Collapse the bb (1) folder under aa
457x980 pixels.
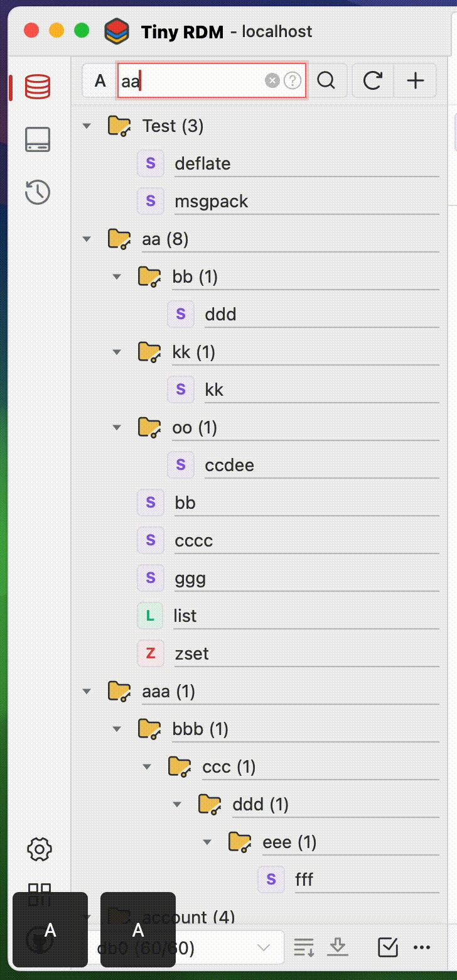[116, 277]
